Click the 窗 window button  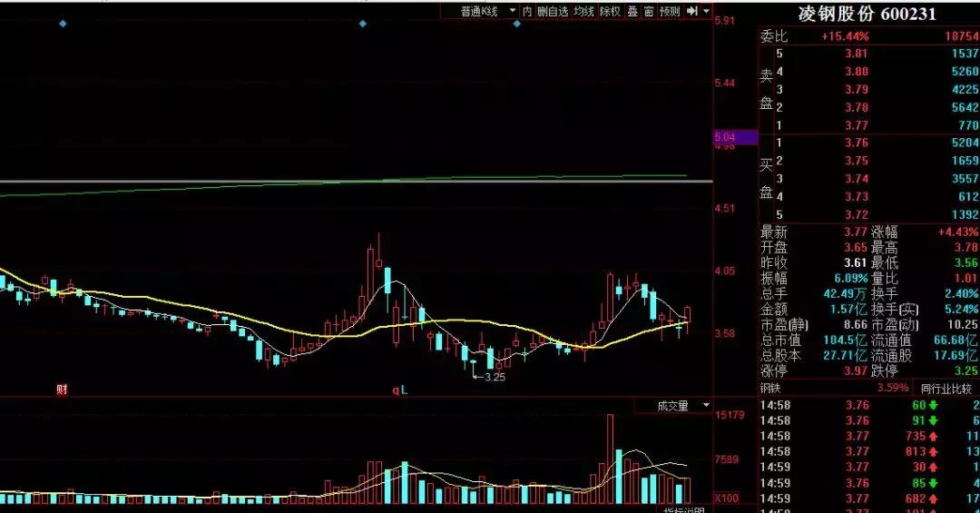649,11
